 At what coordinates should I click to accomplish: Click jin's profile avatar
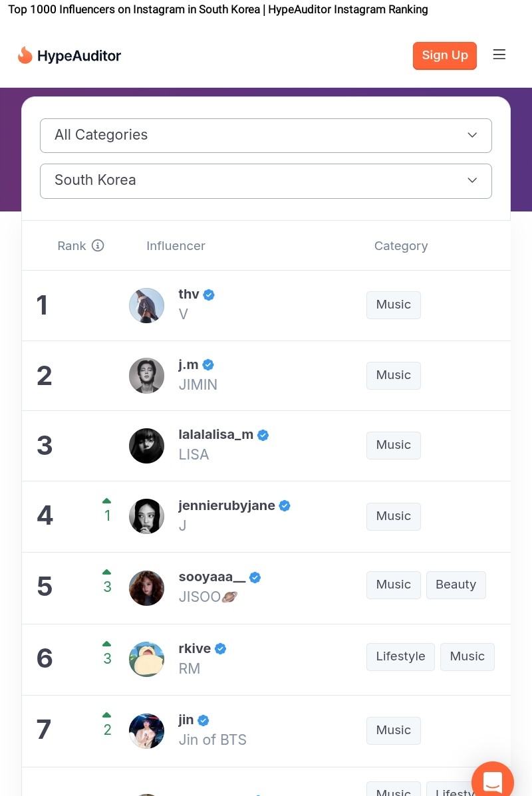tap(147, 731)
